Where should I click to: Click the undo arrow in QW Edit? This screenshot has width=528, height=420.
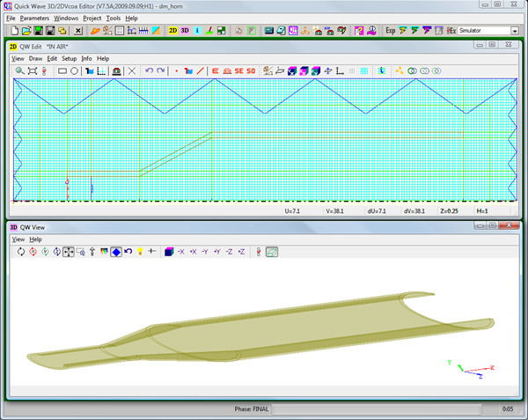[149, 70]
